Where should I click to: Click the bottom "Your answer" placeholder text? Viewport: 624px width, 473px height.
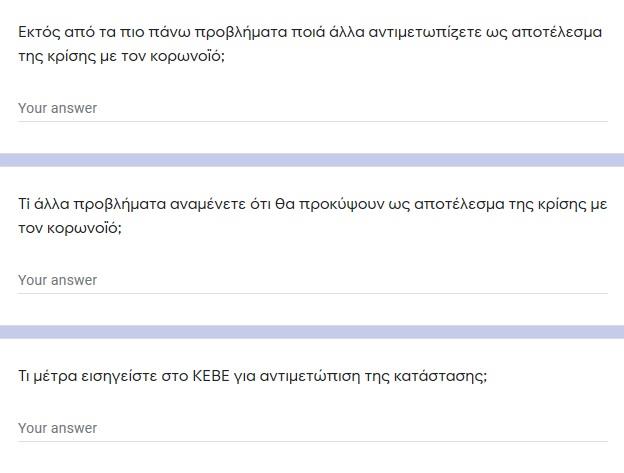(58, 428)
